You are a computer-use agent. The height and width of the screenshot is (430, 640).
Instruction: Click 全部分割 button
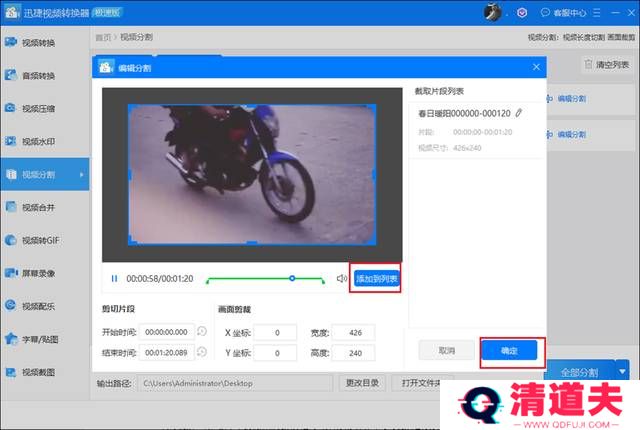pos(580,372)
